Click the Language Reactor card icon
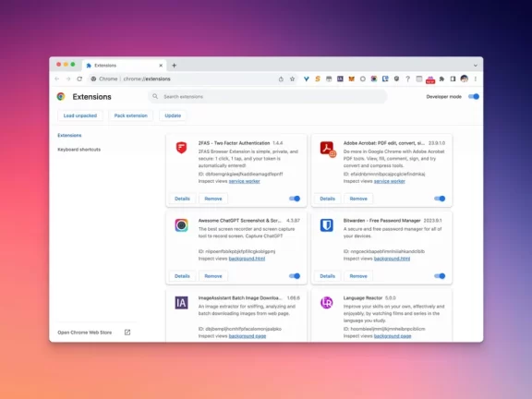This screenshot has height=399, width=532. 327,303
